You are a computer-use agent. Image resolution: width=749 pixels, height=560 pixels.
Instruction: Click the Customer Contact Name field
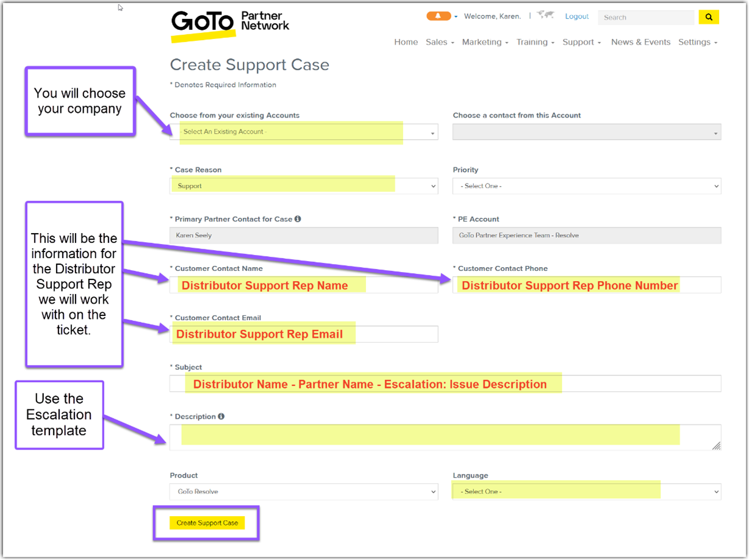pos(304,285)
